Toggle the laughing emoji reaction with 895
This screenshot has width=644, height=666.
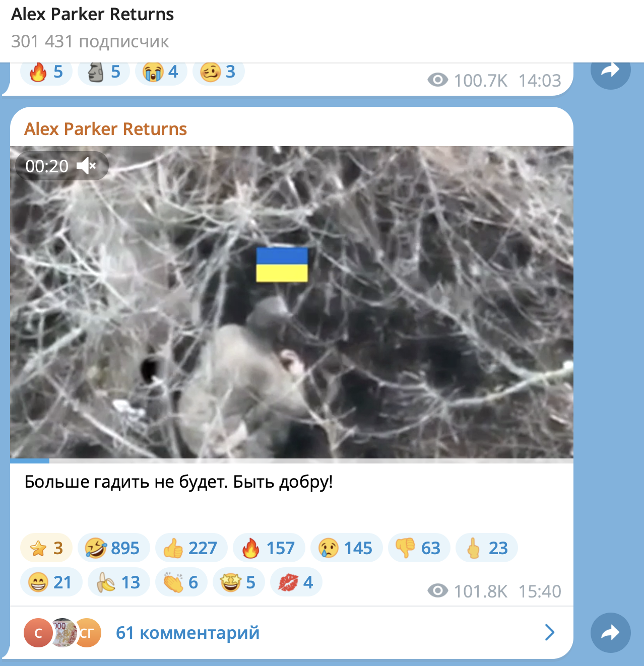113,548
